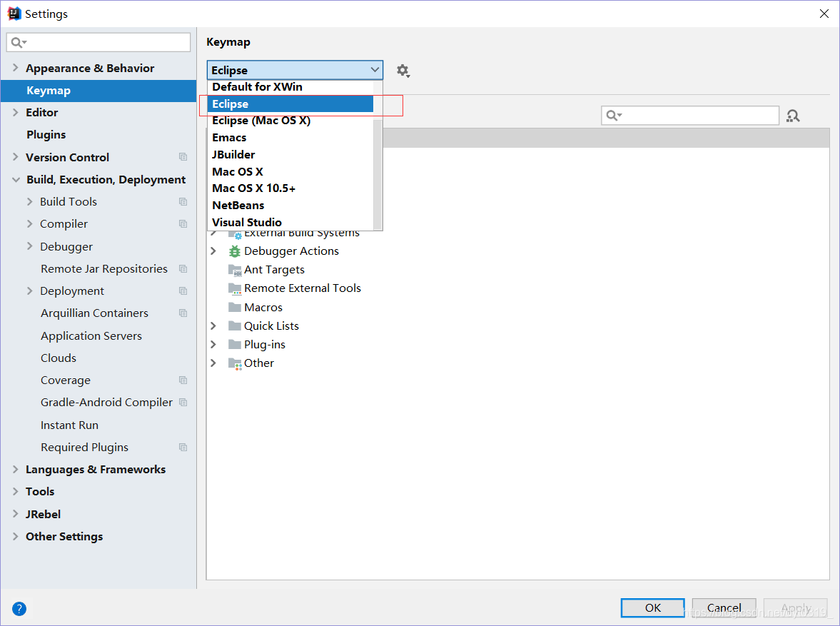The image size is (840, 626).
Task: Click project-level icon beside Coverage
Action: (183, 380)
